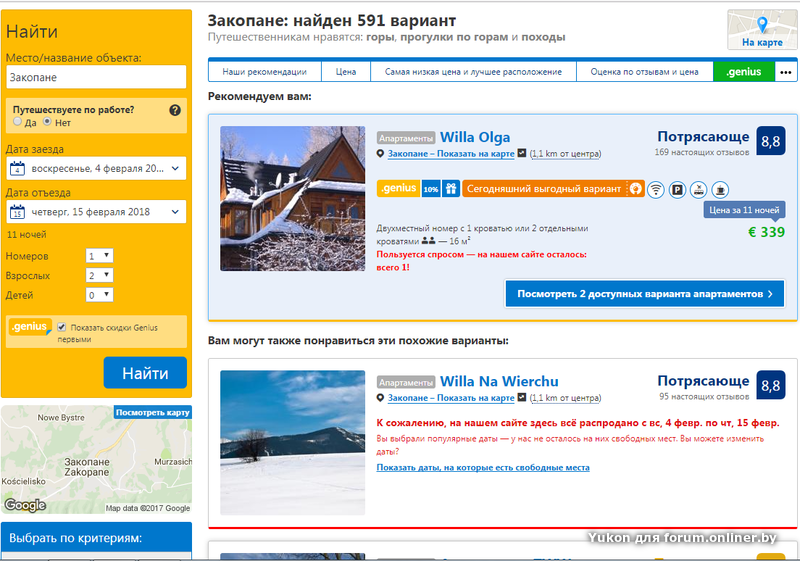Click the question mark help icon

click(175, 110)
